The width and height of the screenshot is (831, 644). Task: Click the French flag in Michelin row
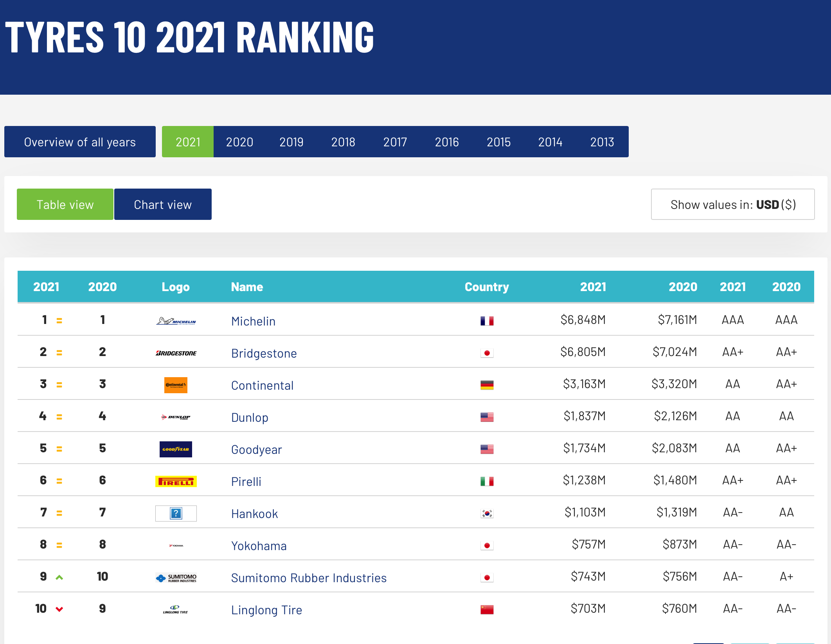click(487, 321)
